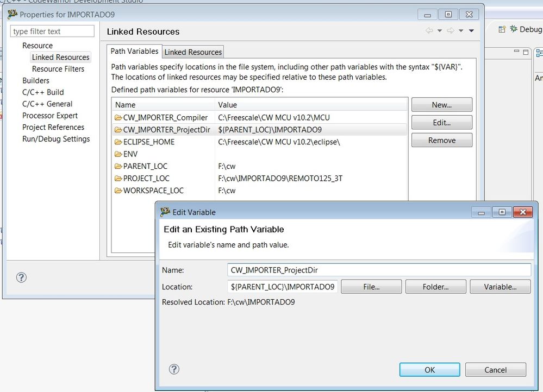Select Run/Debug Settings tree item
This screenshot has height=392, width=543.
(x=56, y=139)
